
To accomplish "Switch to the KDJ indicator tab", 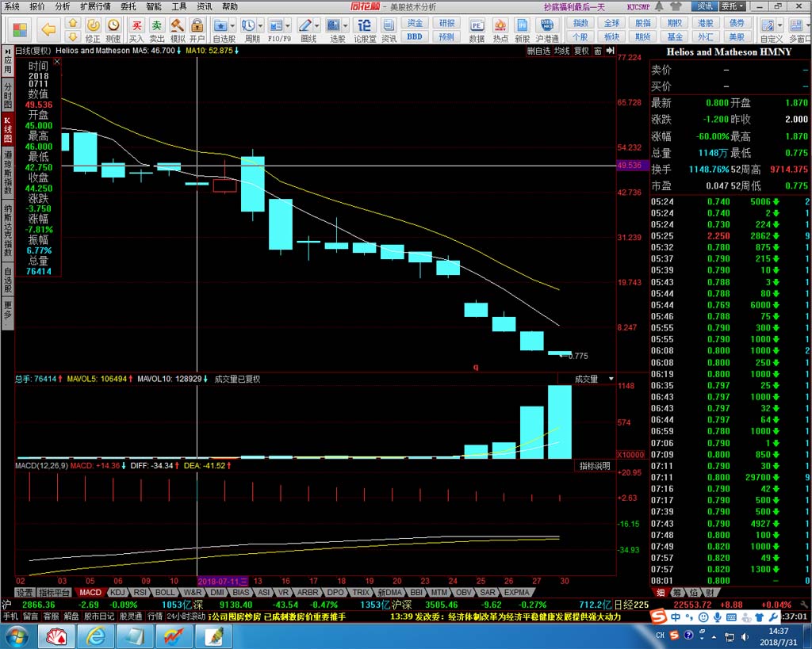I will click(x=117, y=592).
